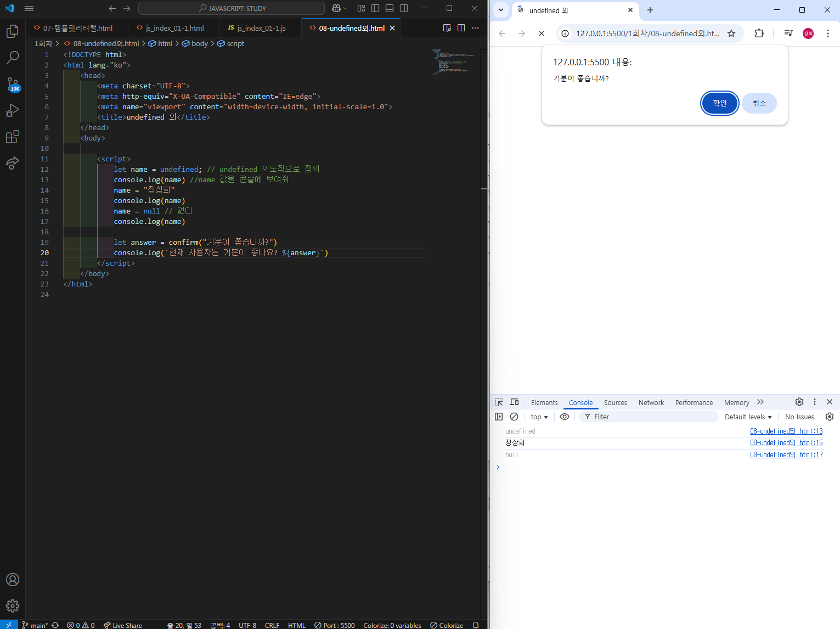Go forward in VS Code navigation
Screen dimensions: 840x629
coord(127,8)
